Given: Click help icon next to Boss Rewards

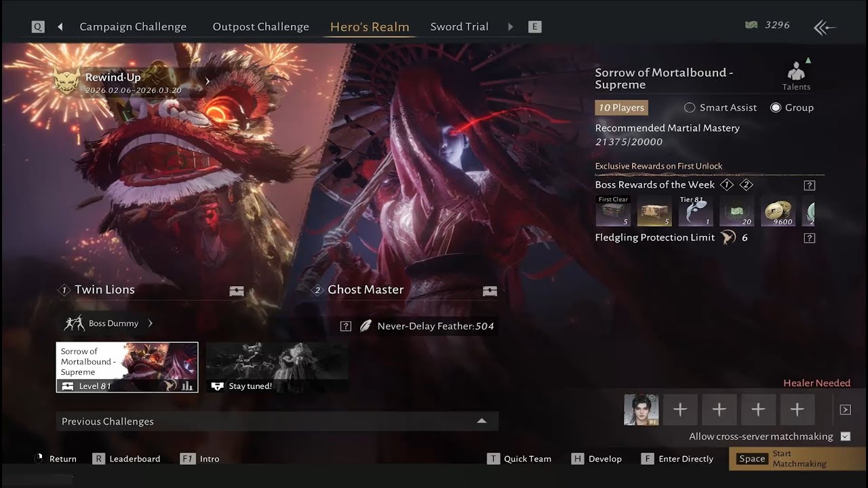Looking at the screenshot, I should (x=809, y=185).
